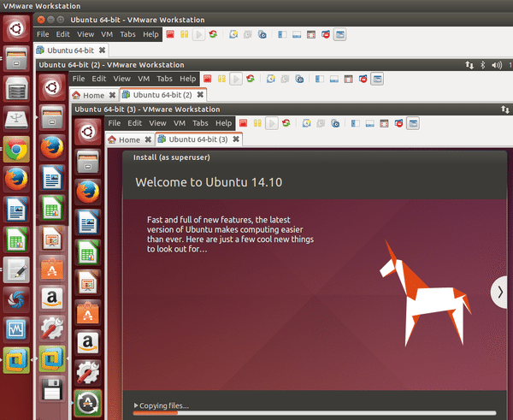
Task: Open Amazon in the middle VM launcher
Action: 52,298
